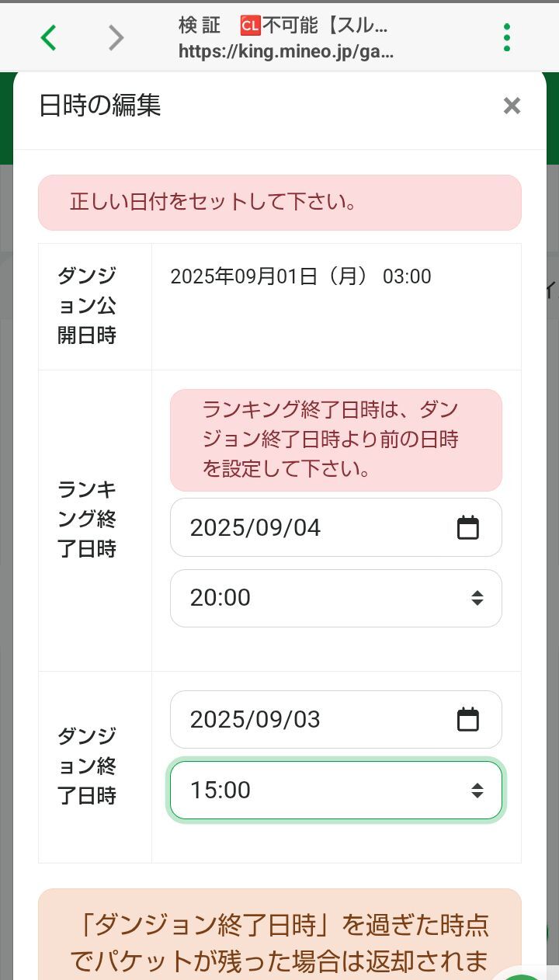Click the ランキング終了日時 row label
Image resolution: width=559 pixels, height=980 pixels.
pyautogui.click(x=87, y=520)
